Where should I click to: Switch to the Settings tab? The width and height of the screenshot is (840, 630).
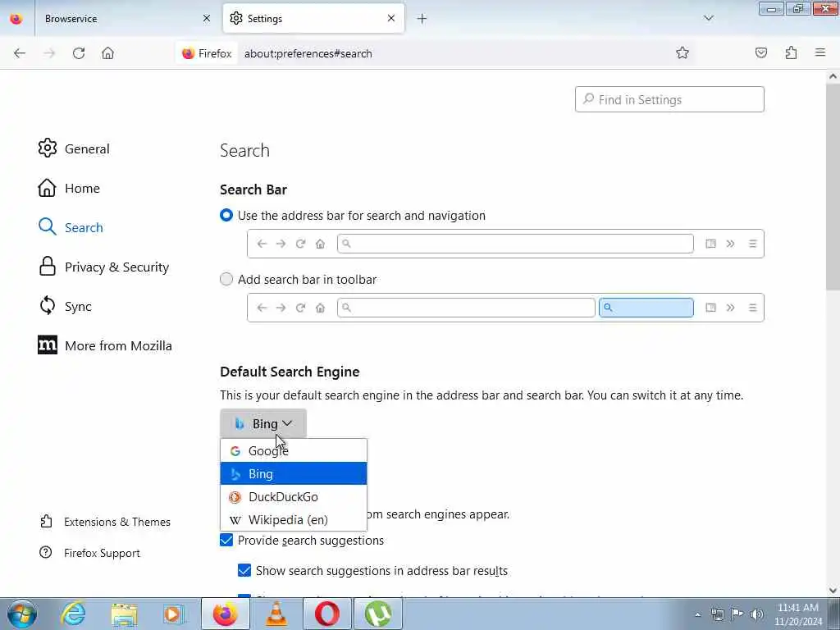(313, 19)
